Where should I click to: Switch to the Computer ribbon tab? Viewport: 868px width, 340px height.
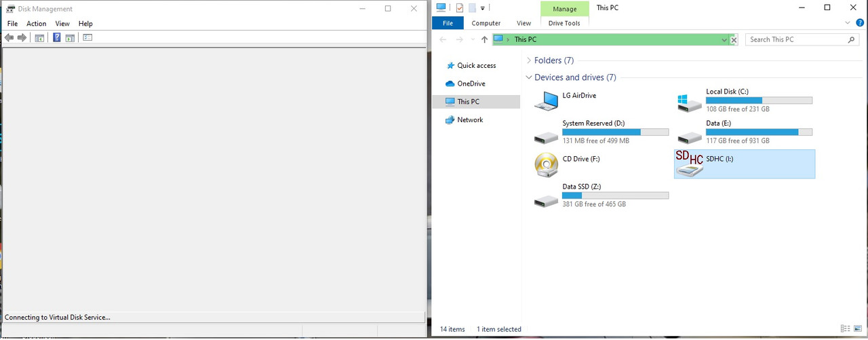point(486,23)
